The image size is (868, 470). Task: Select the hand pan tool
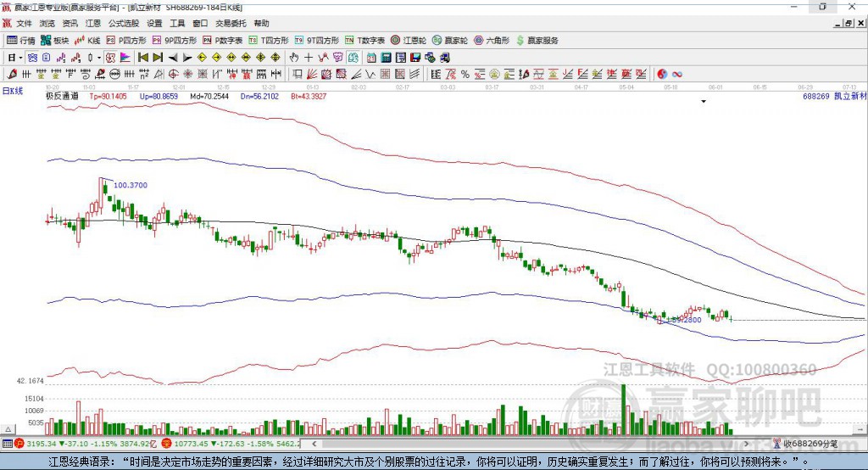click(x=294, y=58)
